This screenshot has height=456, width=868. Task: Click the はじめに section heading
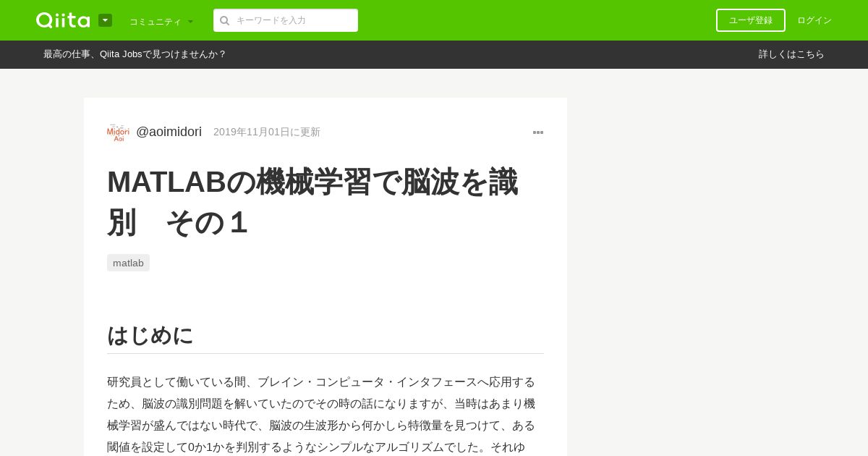pyautogui.click(x=150, y=335)
